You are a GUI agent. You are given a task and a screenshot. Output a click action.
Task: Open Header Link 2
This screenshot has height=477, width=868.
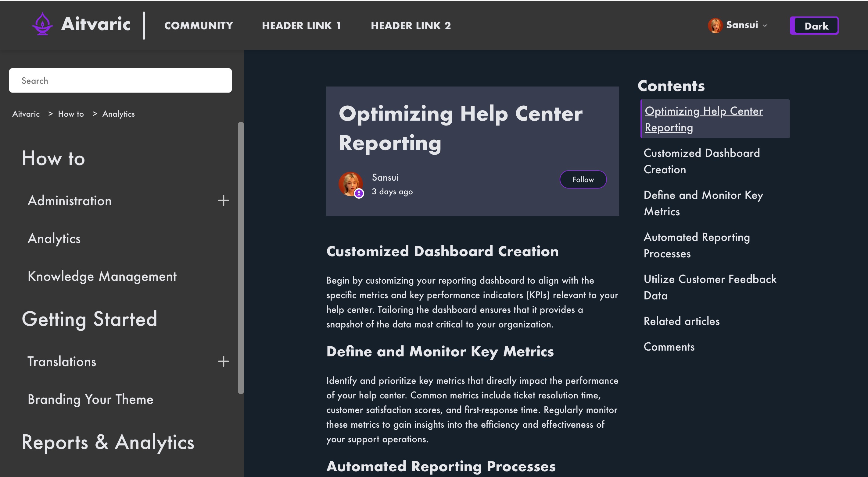click(411, 26)
